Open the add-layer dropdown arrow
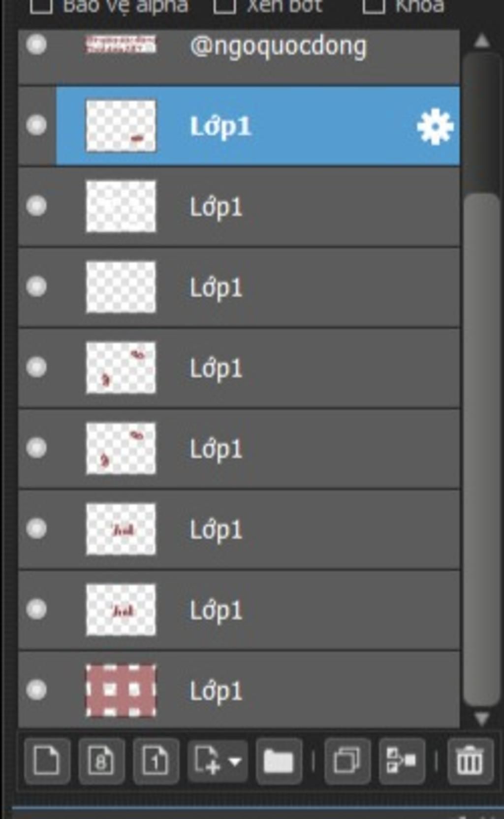 (235, 761)
